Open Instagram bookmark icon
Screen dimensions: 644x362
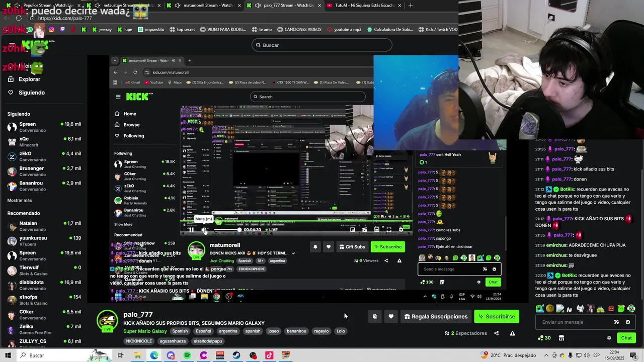(x=51, y=30)
